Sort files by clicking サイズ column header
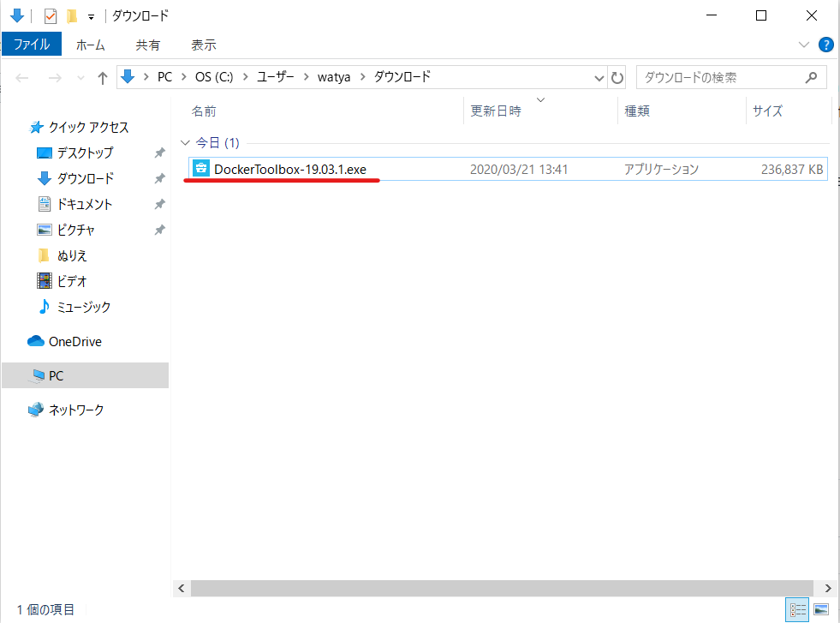 click(x=767, y=111)
